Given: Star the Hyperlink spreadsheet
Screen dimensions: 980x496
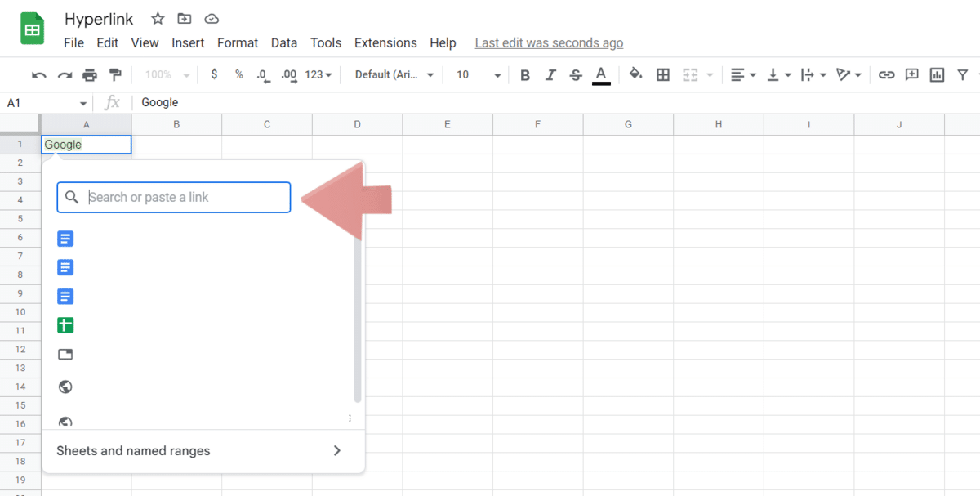Looking at the screenshot, I should (x=156, y=18).
